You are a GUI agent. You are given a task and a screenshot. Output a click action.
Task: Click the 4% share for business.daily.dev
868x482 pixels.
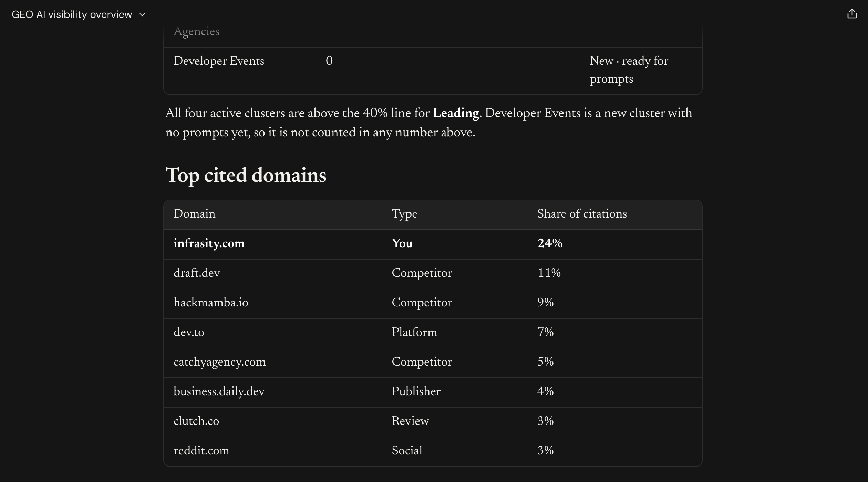[x=546, y=391]
